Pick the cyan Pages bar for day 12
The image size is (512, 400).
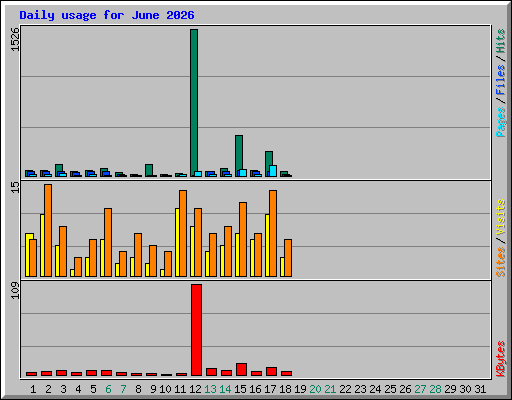click(x=198, y=174)
